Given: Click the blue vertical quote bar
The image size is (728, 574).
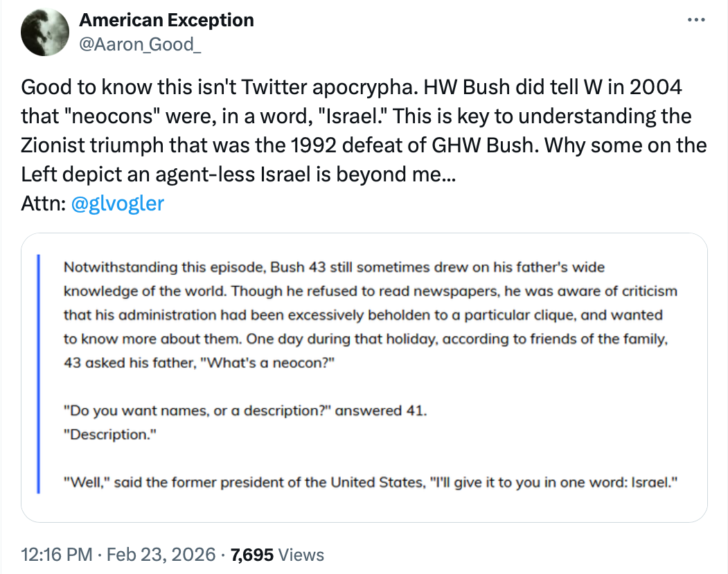Looking at the screenshot, I should 39,374.
